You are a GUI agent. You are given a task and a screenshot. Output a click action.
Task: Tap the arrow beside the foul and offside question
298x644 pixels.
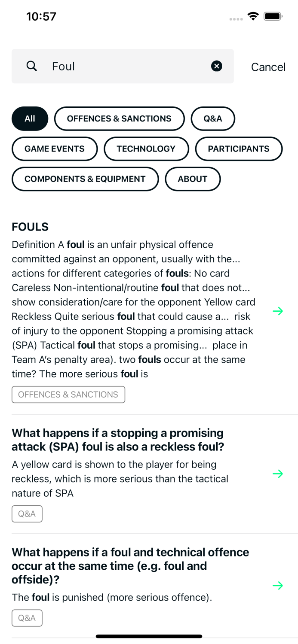pyautogui.click(x=278, y=585)
